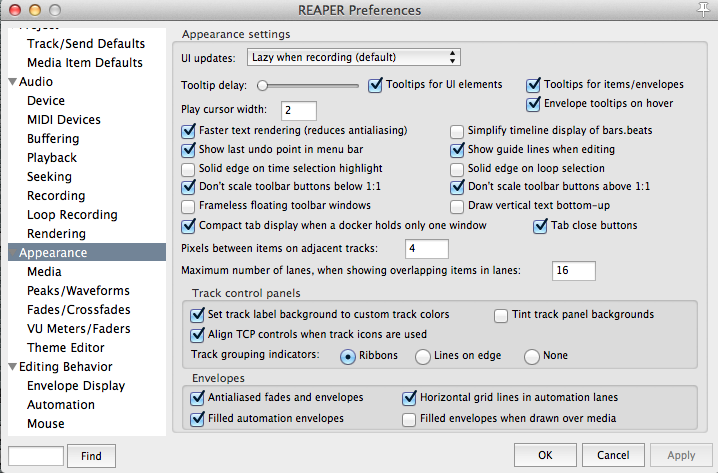Go to Buffering settings

click(53, 139)
